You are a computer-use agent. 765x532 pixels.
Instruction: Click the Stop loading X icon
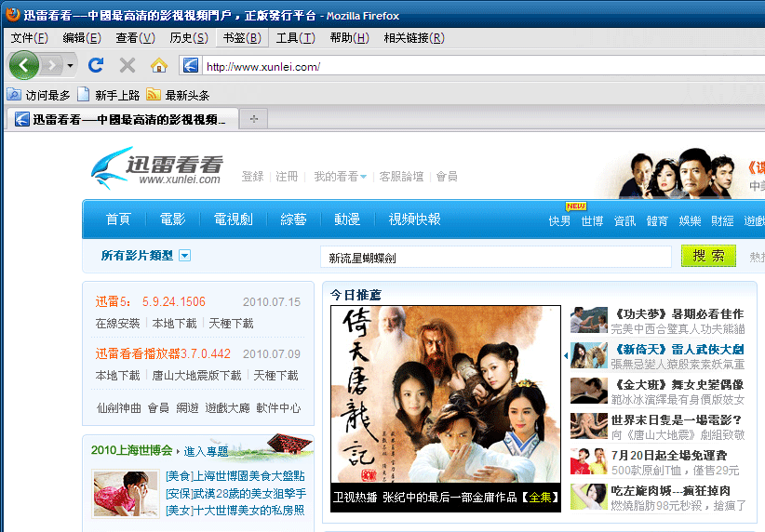click(127, 65)
